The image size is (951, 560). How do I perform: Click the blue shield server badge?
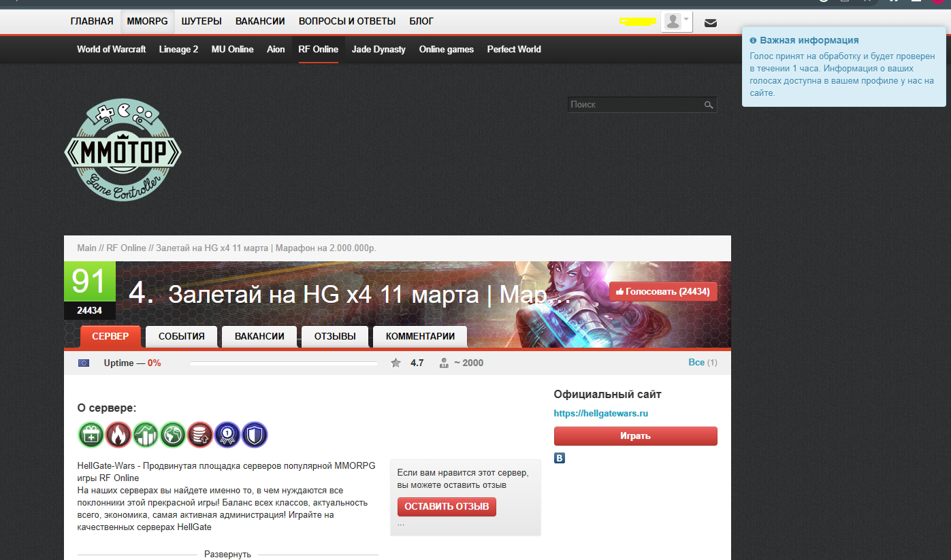point(255,434)
